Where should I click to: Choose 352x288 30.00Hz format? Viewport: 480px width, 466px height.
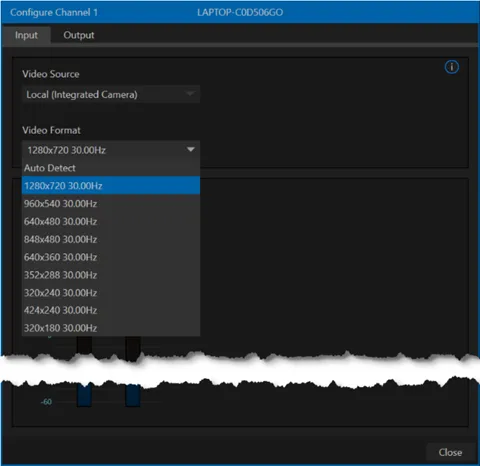(x=111, y=275)
